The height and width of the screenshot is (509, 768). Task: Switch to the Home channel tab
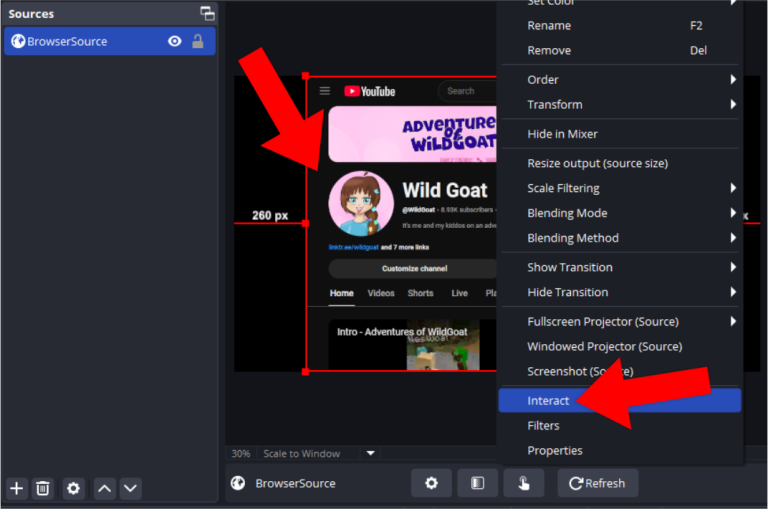click(x=341, y=293)
